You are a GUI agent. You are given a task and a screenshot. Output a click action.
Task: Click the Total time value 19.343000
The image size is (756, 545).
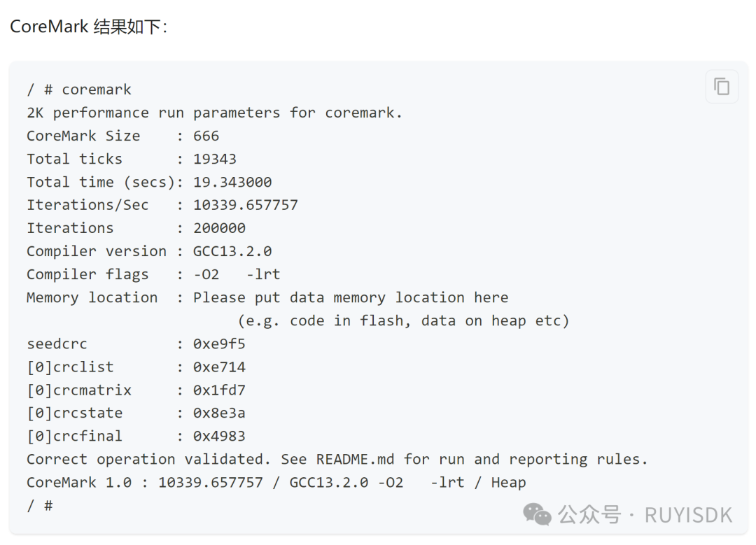[232, 182]
